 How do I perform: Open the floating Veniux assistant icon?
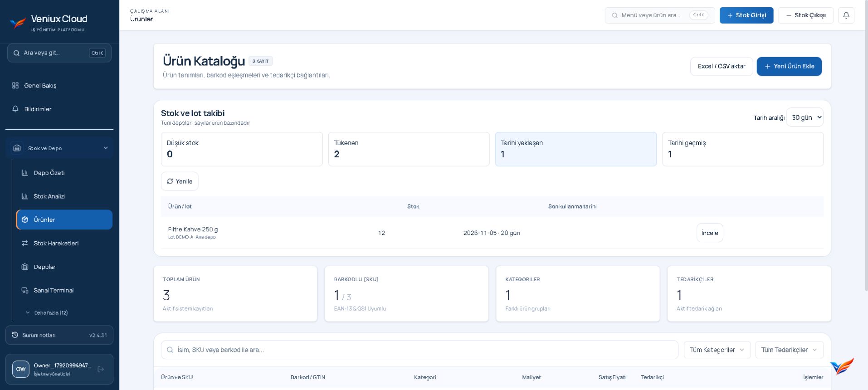tap(842, 366)
